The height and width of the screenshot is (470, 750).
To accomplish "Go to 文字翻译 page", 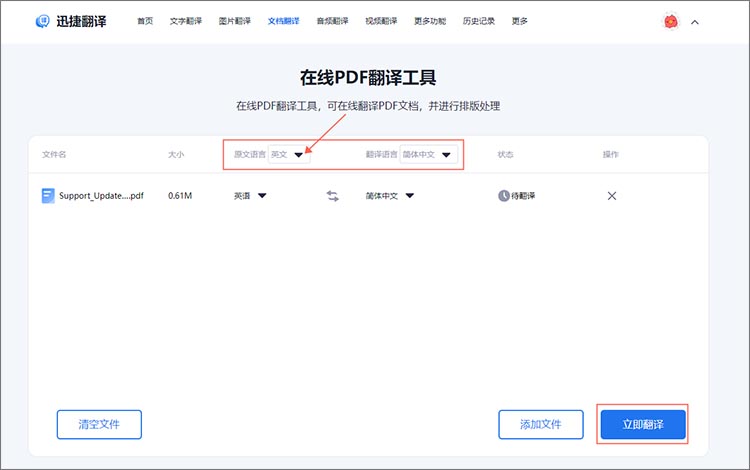I will (x=186, y=21).
